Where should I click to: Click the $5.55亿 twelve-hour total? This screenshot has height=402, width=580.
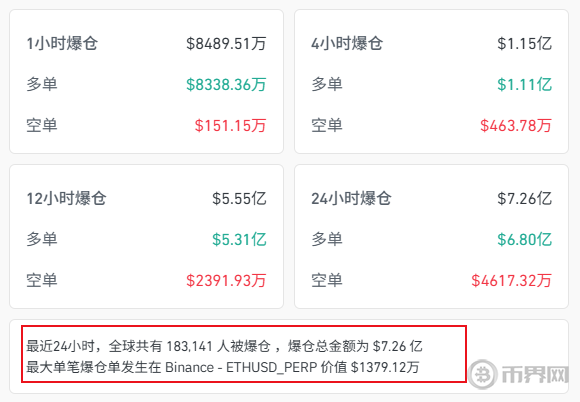tap(239, 199)
